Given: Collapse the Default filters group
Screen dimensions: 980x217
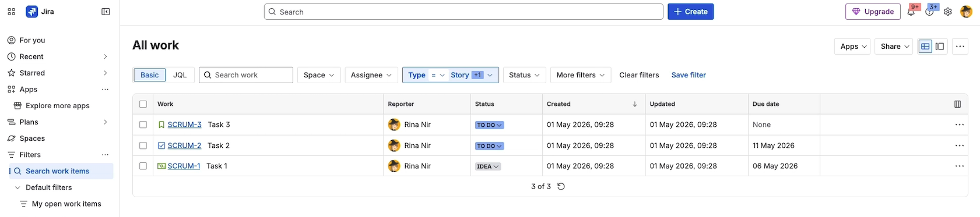Looking at the screenshot, I should pos(17,187).
